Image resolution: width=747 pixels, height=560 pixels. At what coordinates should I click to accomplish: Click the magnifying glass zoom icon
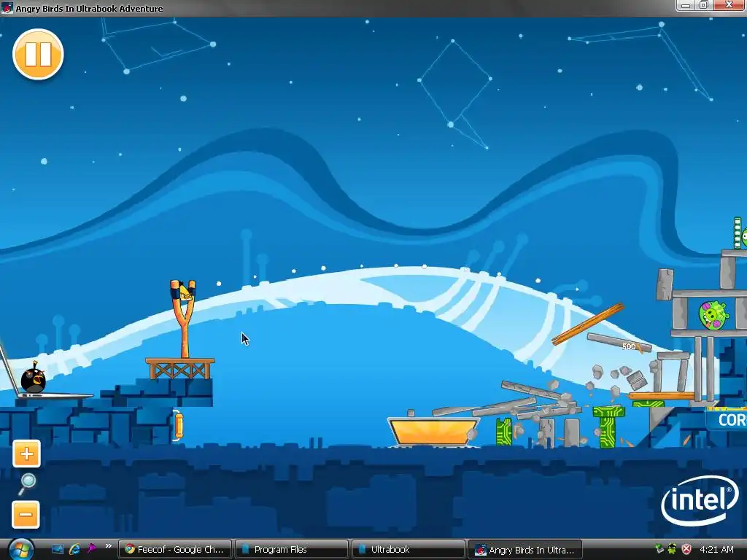[27, 484]
